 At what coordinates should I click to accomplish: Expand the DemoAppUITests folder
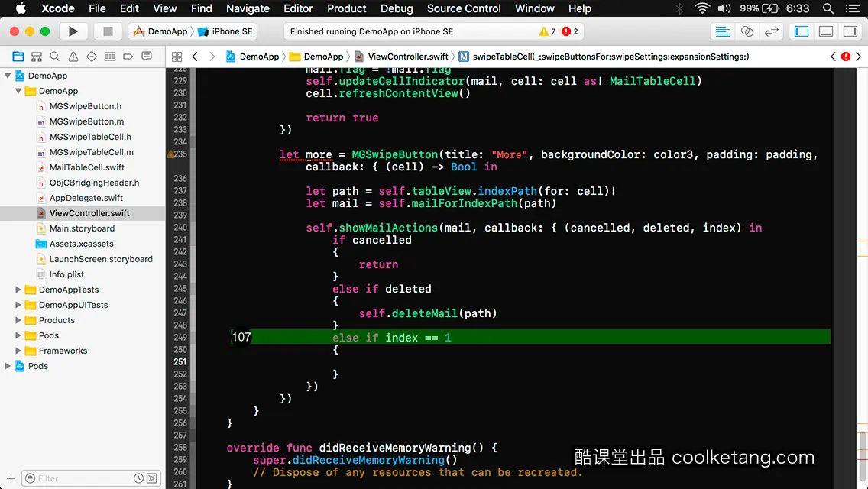coord(18,305)
